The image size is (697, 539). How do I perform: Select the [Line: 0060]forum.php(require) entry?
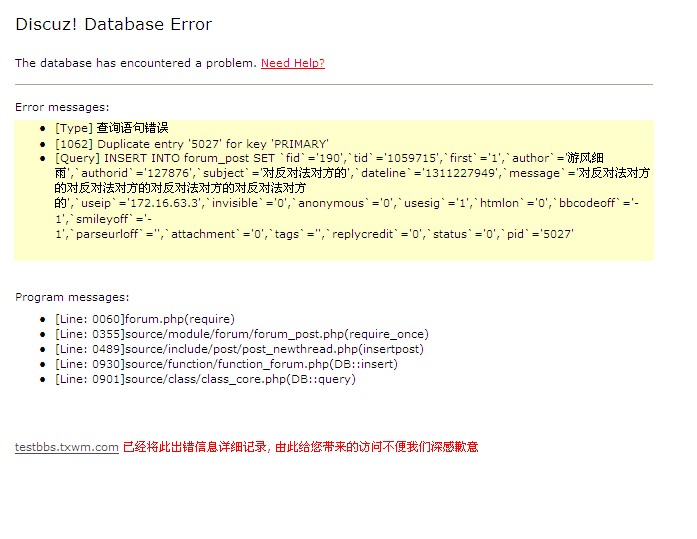pyautogui.click(x=144, y=319)
